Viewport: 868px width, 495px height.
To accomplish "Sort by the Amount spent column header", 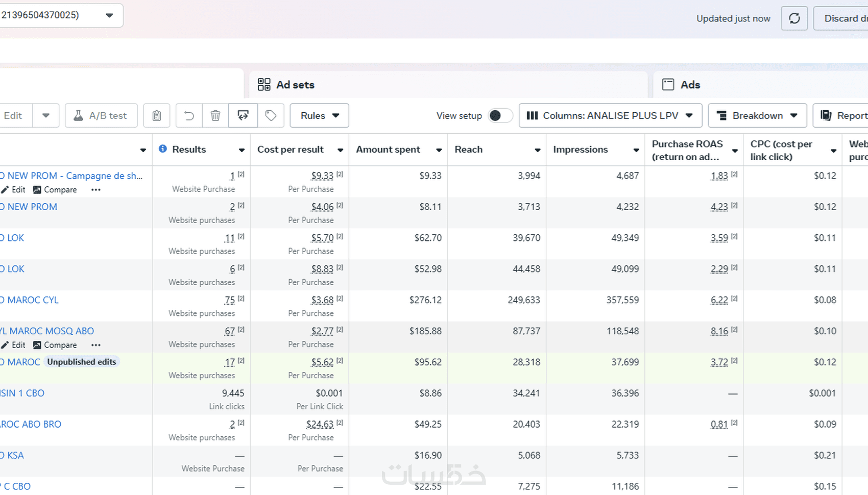I will tap(388, 150).
